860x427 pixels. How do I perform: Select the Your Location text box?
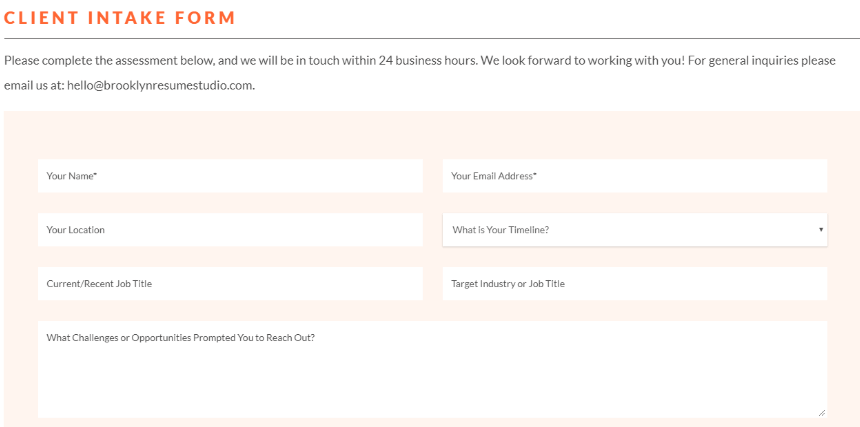coord(230,230)
